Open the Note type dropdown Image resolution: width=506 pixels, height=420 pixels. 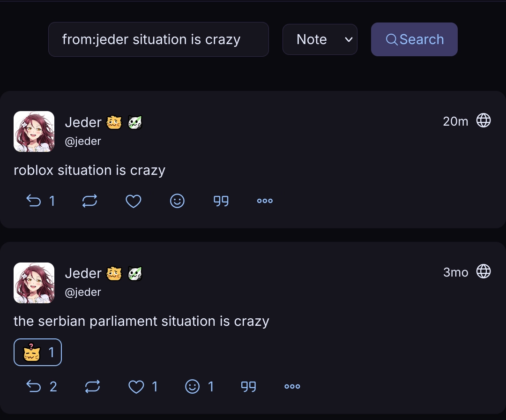coord(320,39)
